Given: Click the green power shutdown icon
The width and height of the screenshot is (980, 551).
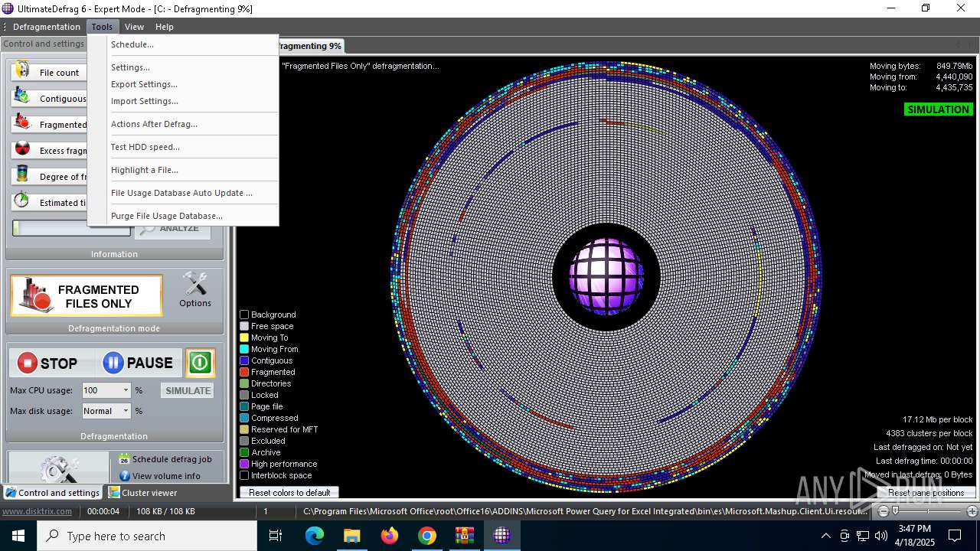Looking at the screenshot, I should (200, 363).
